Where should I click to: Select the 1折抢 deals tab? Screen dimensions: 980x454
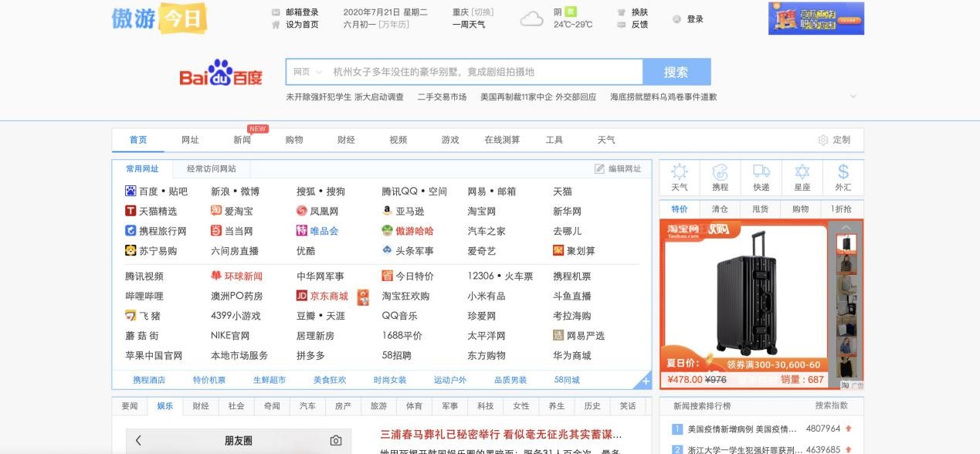click(x=841, y=208)
